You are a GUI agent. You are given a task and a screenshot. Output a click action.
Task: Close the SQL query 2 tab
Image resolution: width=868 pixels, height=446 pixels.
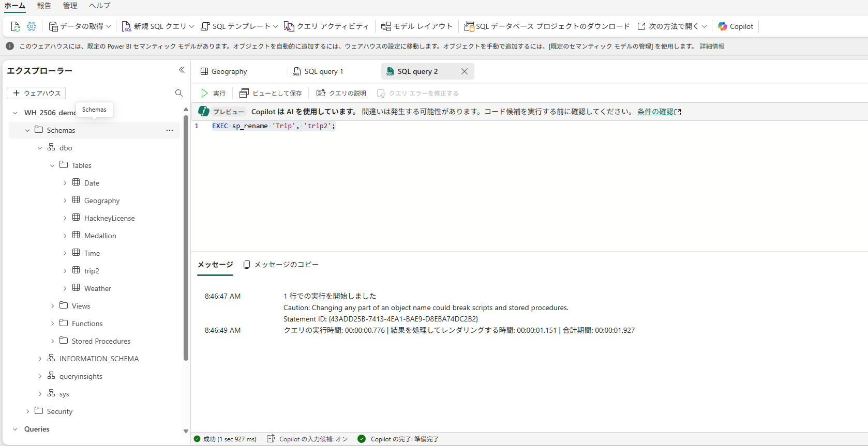465,71
